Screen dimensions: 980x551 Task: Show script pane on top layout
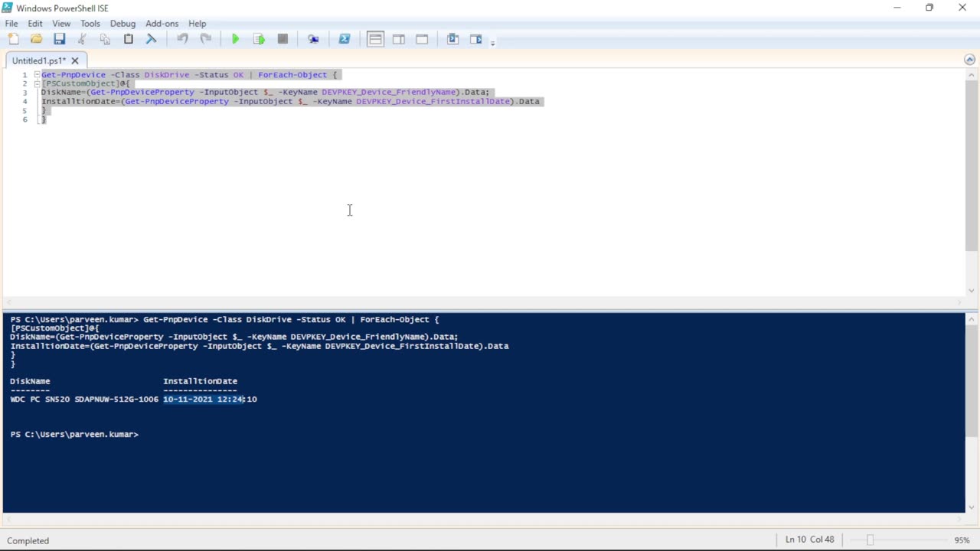pyautogui.click(x=375, y=39)
